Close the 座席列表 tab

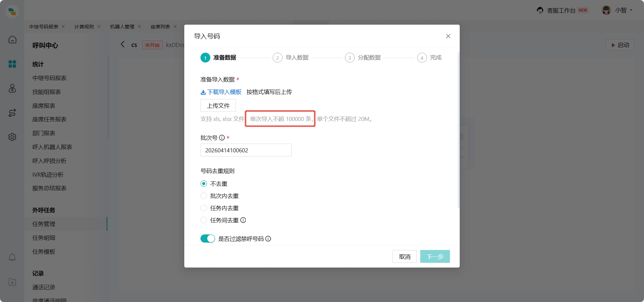point(175,26)
